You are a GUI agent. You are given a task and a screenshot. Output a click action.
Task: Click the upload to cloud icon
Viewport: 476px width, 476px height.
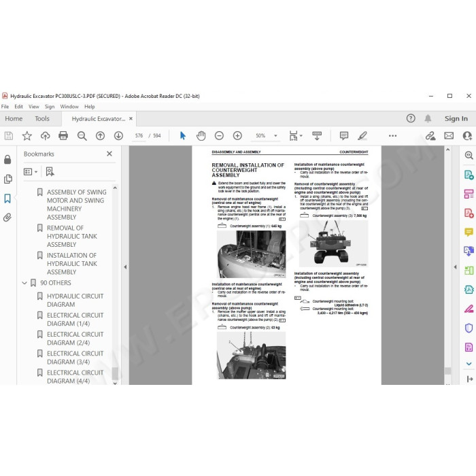46,136
